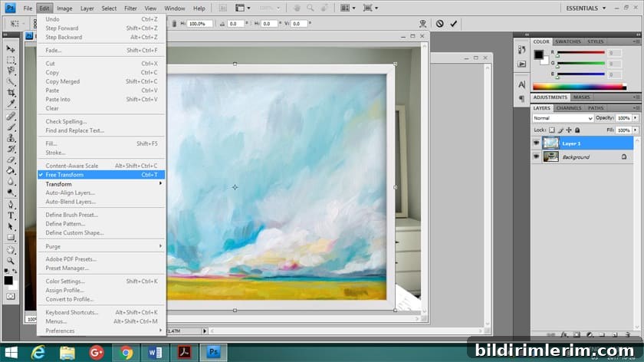Select the Magic Wand tool
The width and height of the screenshot is (644, 362).
pos(11,81)
